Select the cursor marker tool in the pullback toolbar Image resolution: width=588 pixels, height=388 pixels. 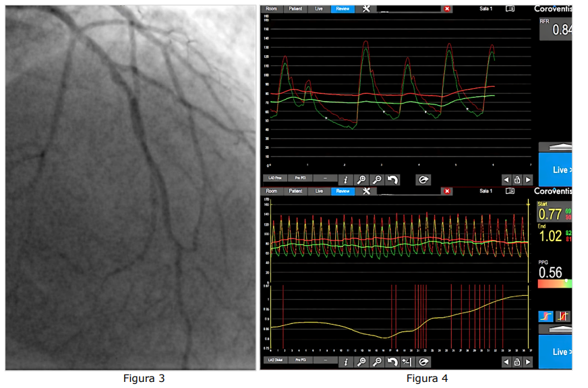tap(408, 362)
